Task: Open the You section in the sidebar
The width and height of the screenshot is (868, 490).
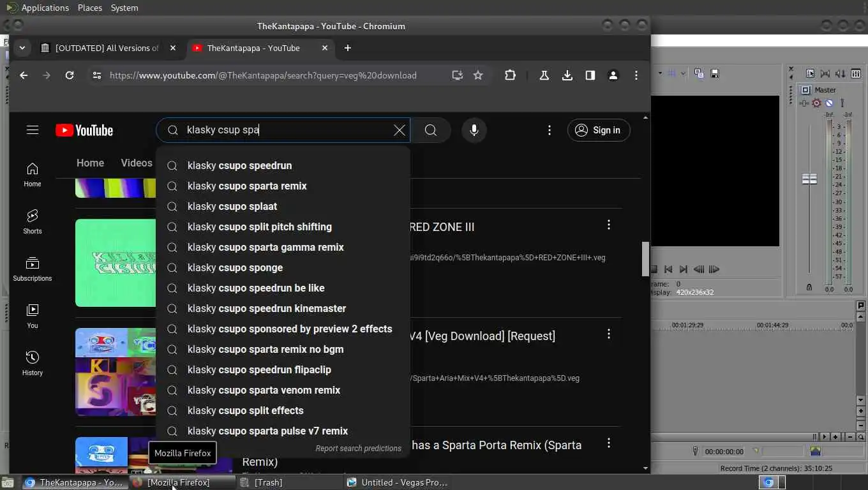Action: (33, 316)
